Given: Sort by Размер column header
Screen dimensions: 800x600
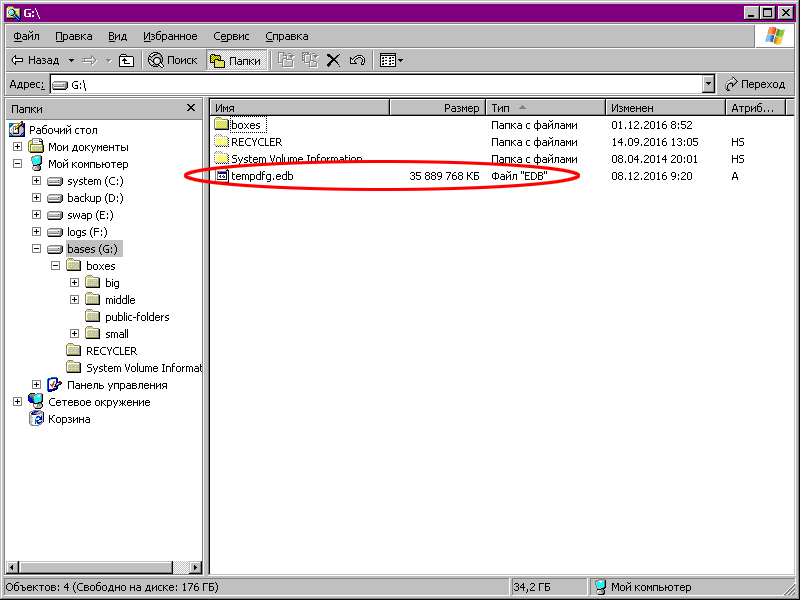Looking at the screenshot, I should [x=438, y=108].
